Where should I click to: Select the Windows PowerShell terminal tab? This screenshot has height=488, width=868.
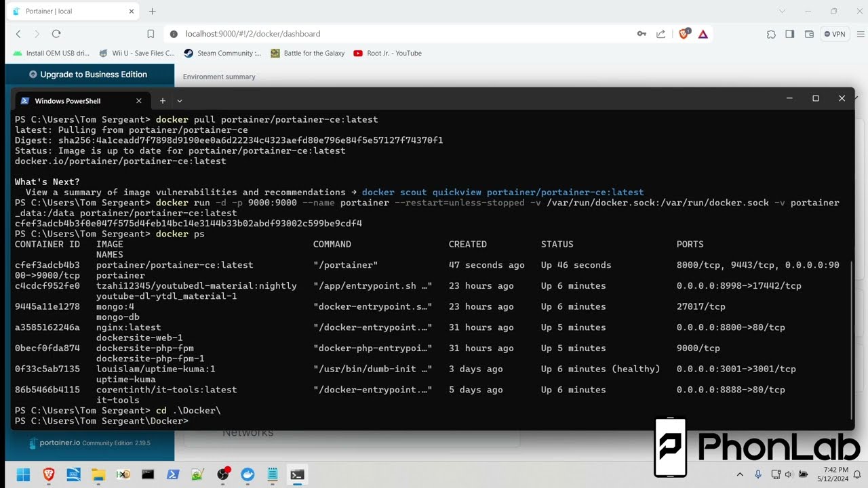[81, 100]
